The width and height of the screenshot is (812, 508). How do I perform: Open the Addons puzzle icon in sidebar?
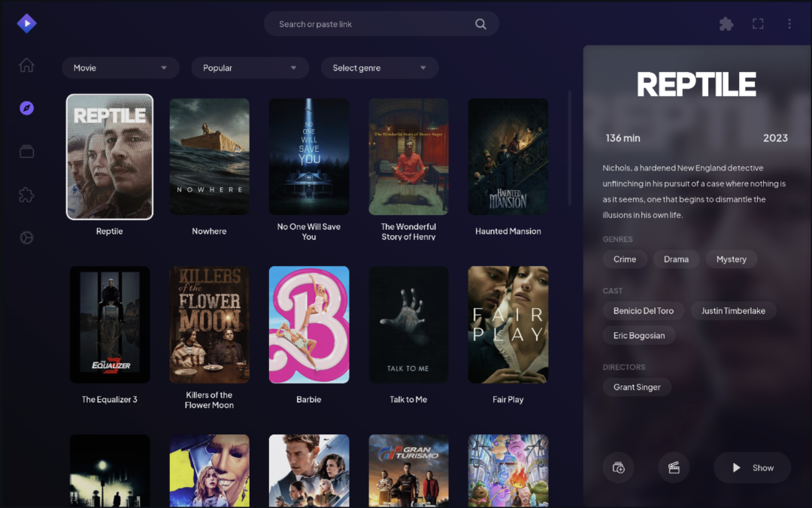tap(26, 195)
